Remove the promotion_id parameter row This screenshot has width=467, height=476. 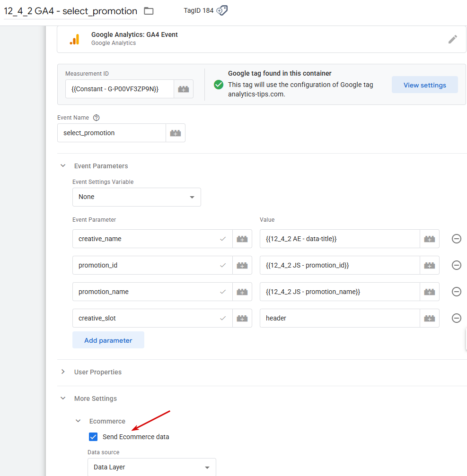[457, 265]
